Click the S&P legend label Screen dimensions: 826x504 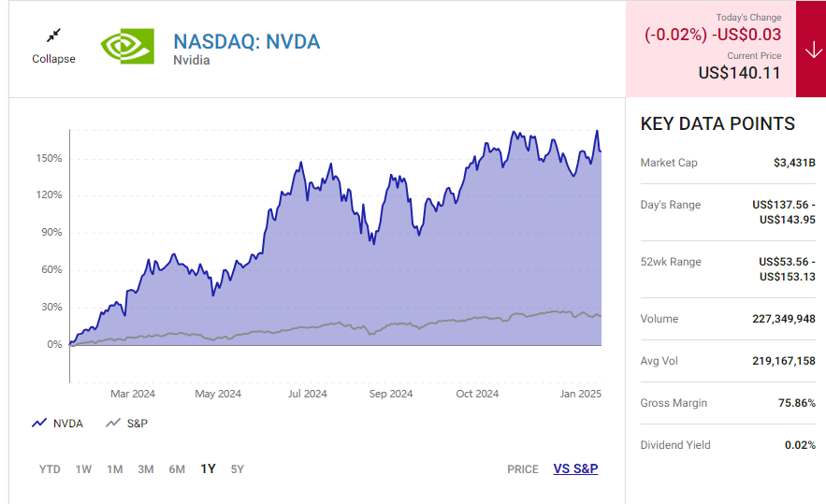(x=137, y=424)
